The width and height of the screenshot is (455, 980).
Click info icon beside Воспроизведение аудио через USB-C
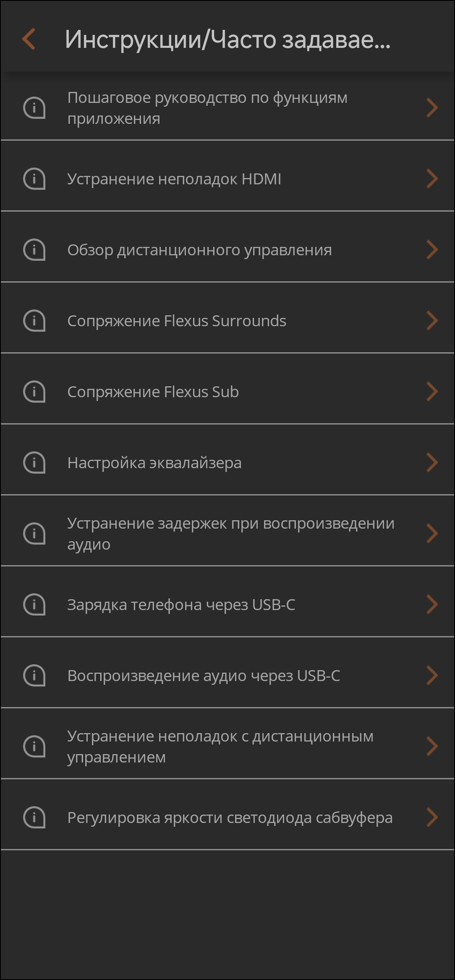[34, 676]
